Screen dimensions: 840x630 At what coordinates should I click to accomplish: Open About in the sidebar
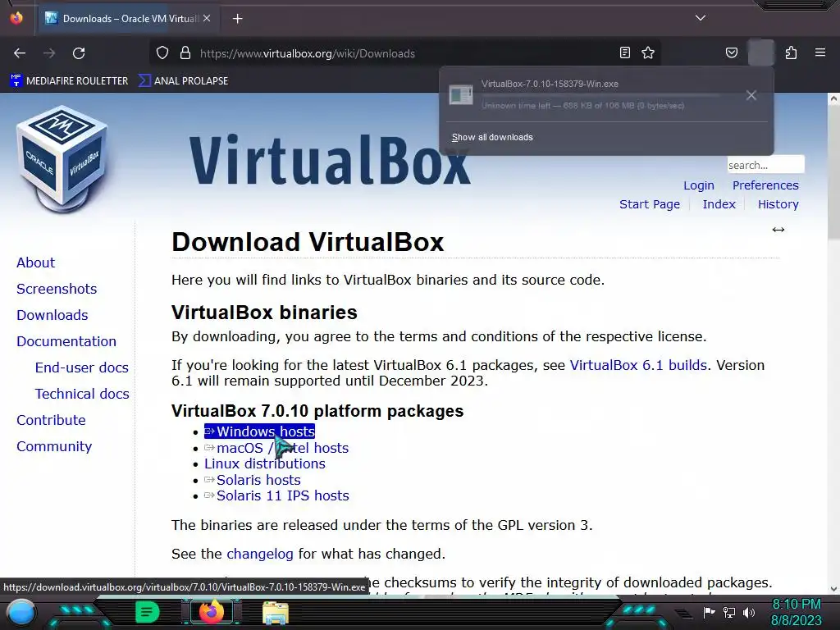click(x=35, y=262)
